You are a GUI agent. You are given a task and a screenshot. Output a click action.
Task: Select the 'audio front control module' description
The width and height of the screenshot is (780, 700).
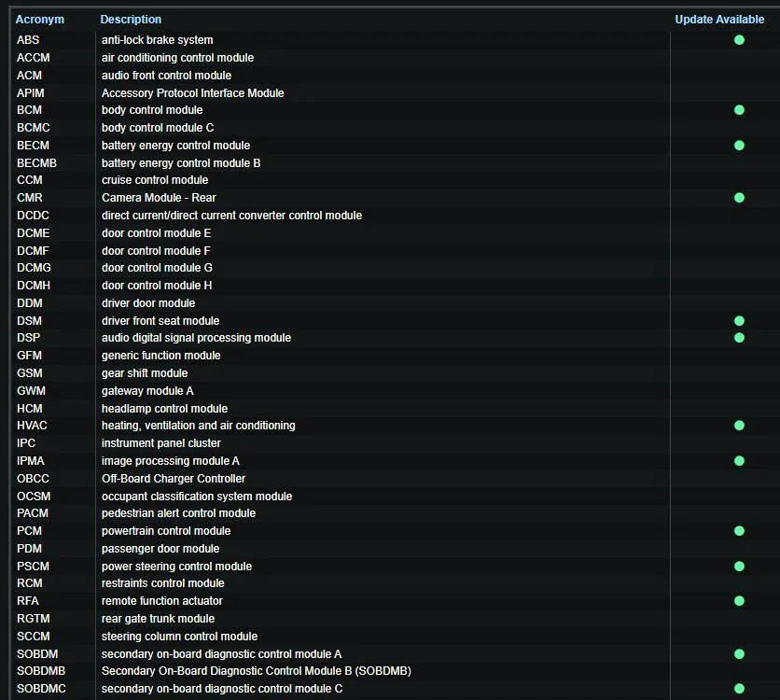[x=167, y=76]
